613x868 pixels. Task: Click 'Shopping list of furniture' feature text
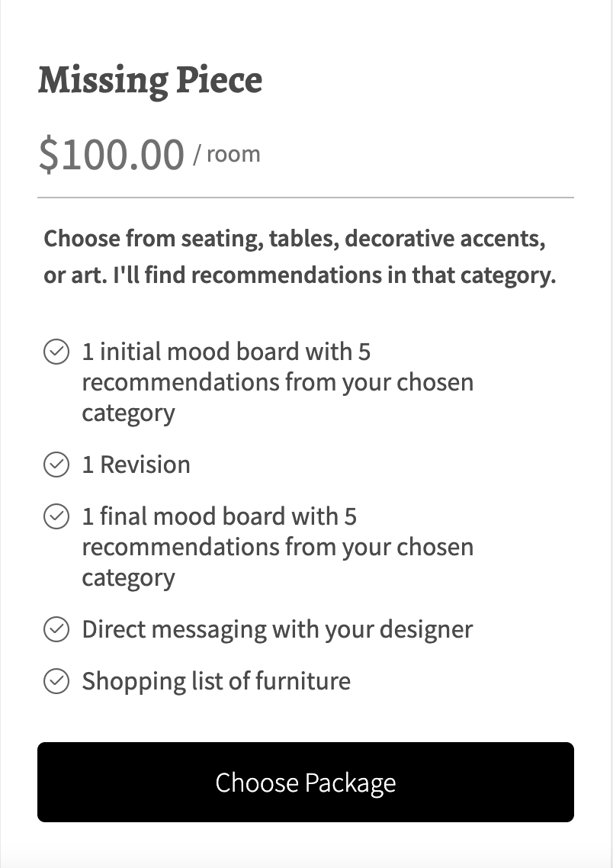tap(217, 680)
